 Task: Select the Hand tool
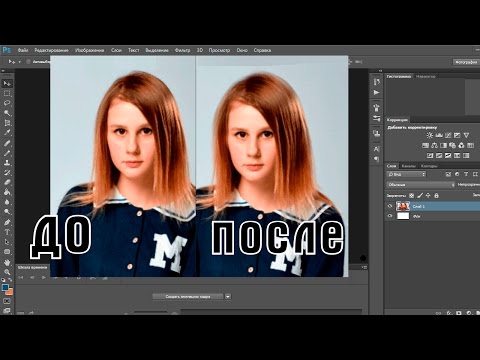tap(7, 262)
